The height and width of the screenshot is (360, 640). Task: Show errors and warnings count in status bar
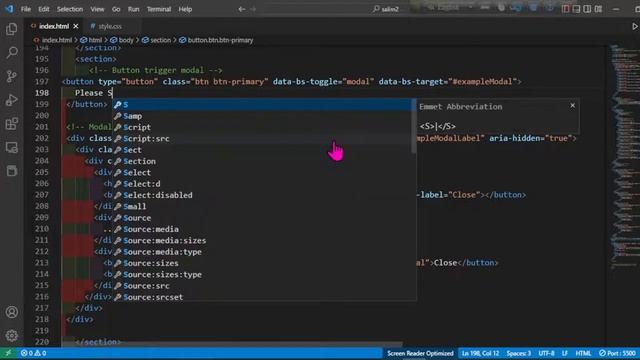click(x=33, y=353)
